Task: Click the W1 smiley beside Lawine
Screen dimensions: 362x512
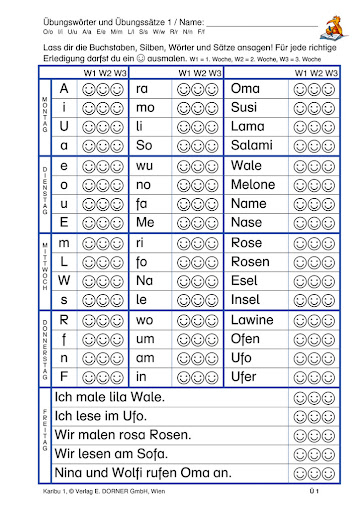Action: tap(300, 321)
